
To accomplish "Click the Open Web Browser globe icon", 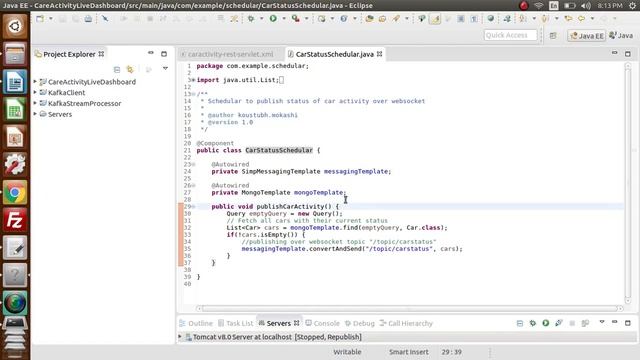I will point(491,19).
